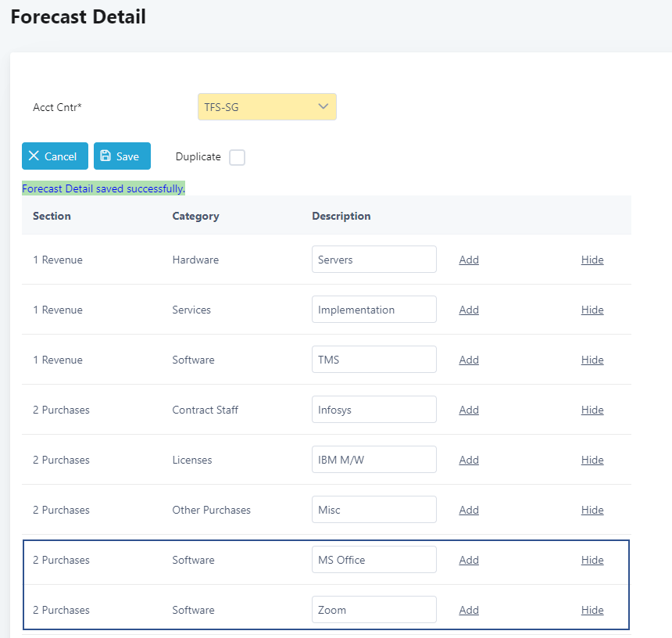Click Add link for Zoom row
This screenshot has width=672, height=638.
(x=469, y=610)
